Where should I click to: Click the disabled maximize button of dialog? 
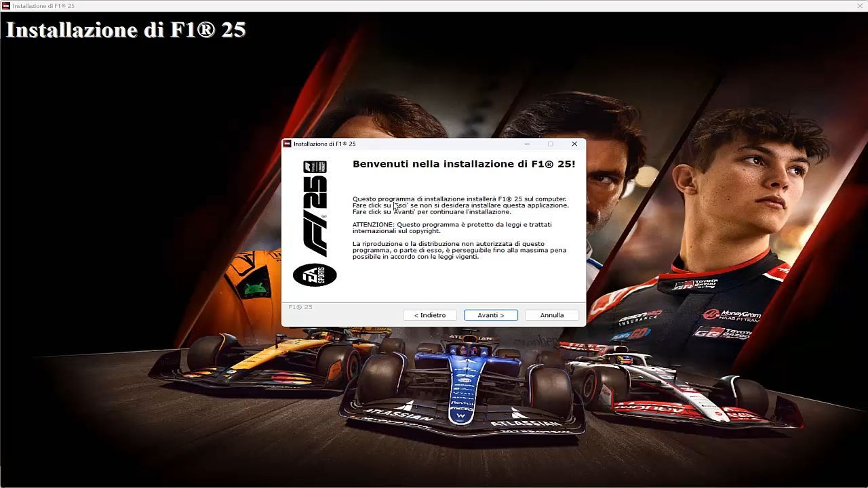(551, 144)
